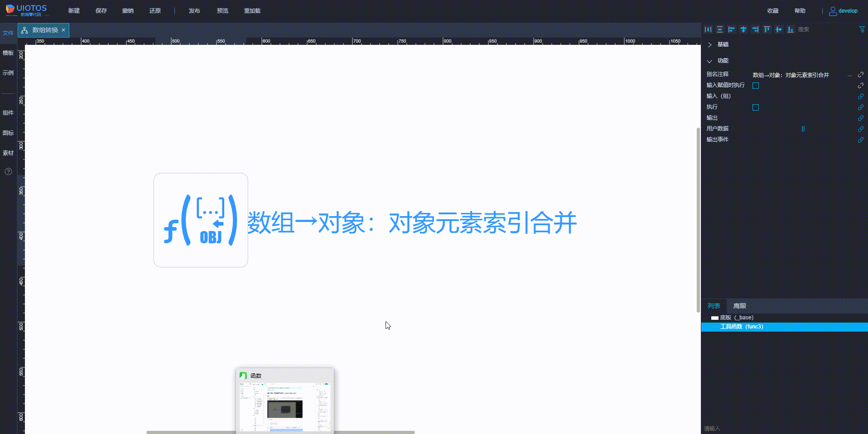868x434 pixels.
Task: Select the align left icon
Action: coord(732,29)
